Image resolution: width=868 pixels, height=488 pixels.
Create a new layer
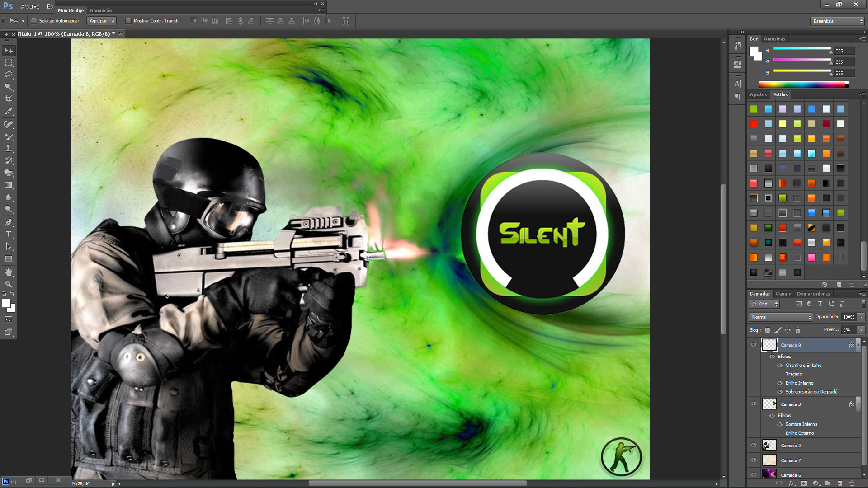tap(840, 483)
